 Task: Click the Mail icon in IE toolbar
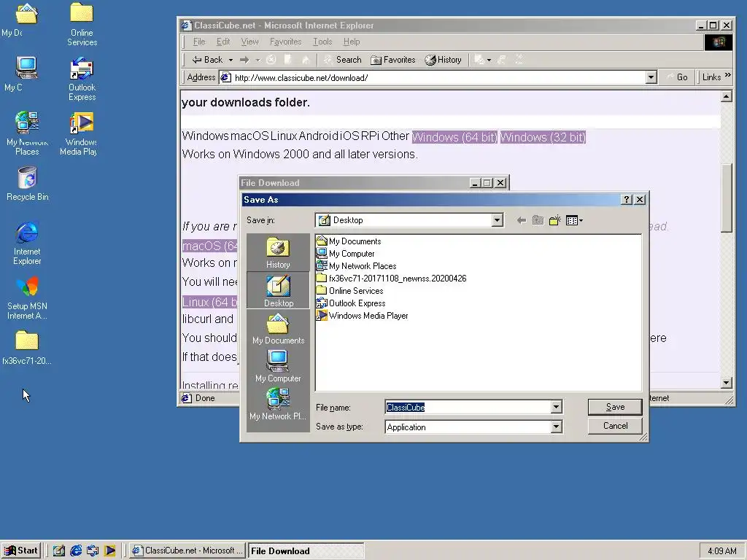point(482,60)
